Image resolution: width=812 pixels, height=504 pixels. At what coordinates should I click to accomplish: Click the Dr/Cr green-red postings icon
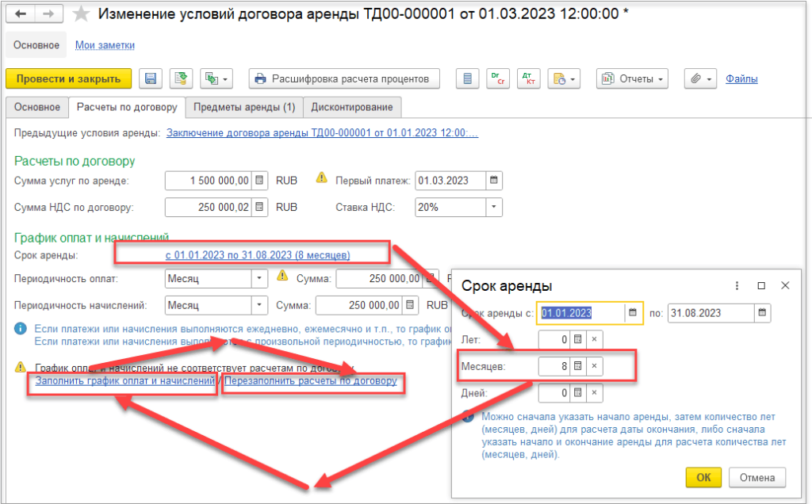(x=498, y=78)
